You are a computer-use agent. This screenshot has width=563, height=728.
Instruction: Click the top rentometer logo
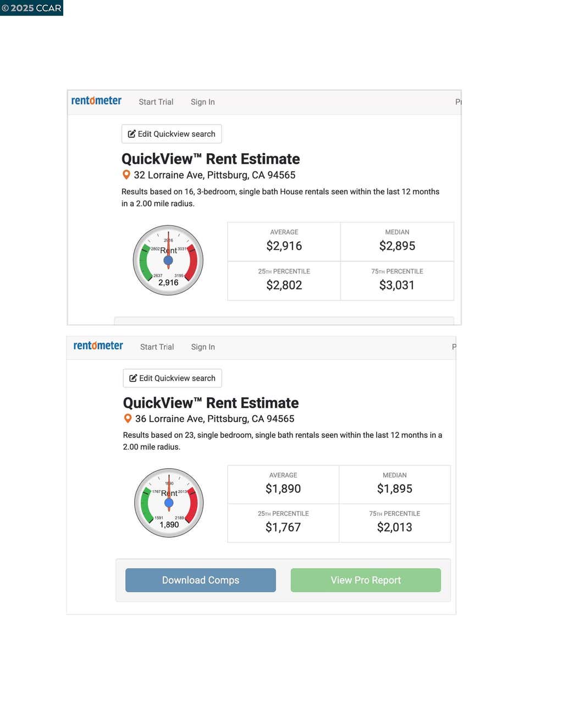click(96, 101)
